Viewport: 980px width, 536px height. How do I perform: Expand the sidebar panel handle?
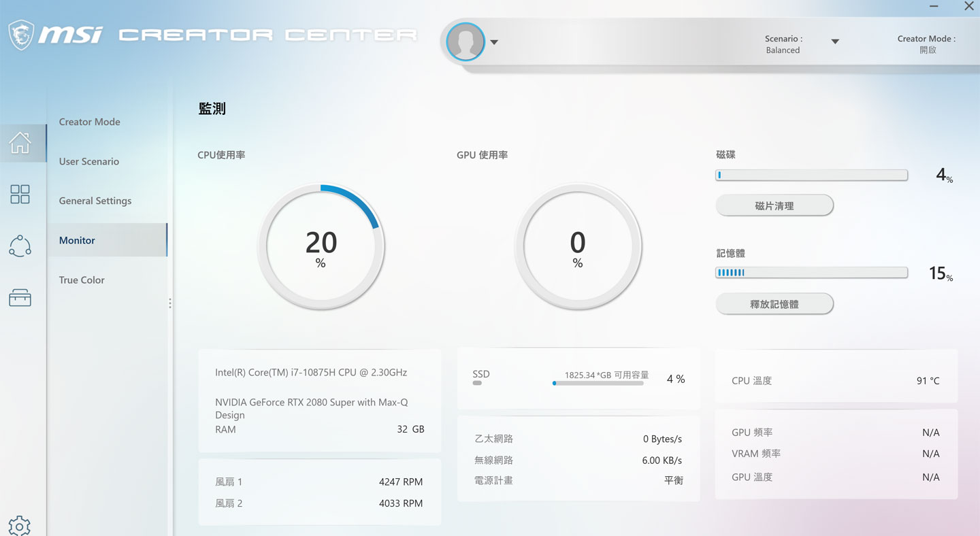[x=170, y=303]
